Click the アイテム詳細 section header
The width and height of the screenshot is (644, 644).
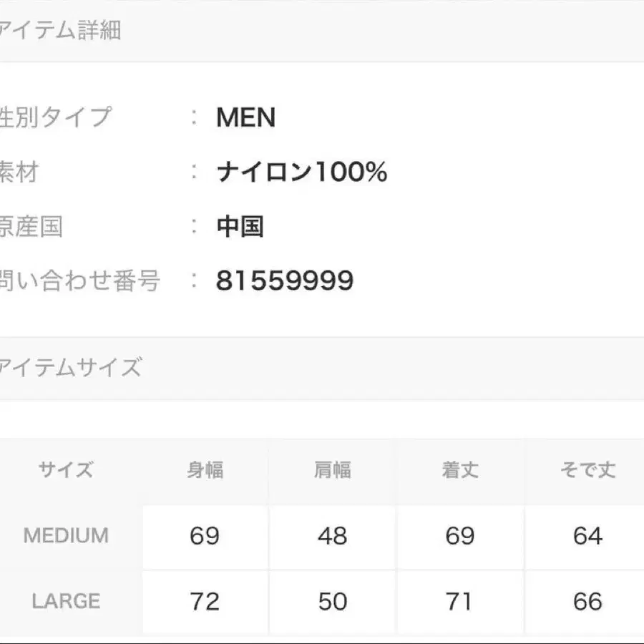(61, 31)
